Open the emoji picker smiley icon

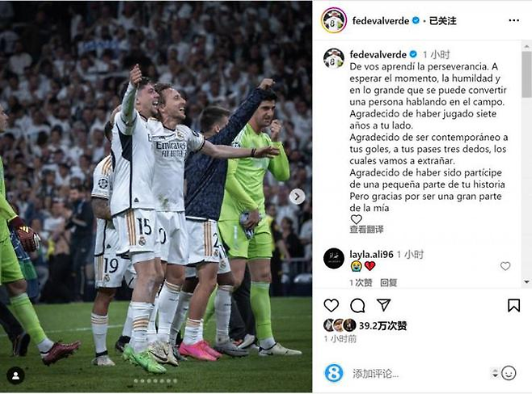[x=509, y=373]
